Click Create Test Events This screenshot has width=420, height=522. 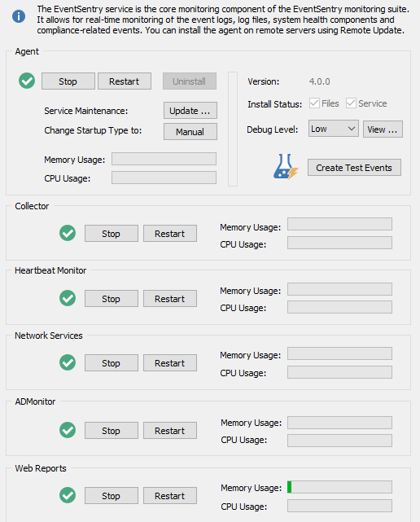pos(354,168)
